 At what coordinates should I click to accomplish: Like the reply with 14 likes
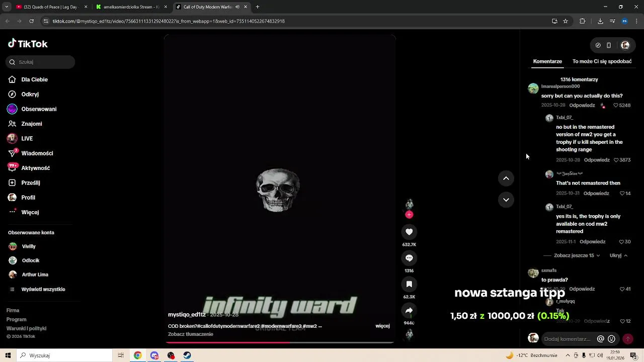[x=622, y=194]
